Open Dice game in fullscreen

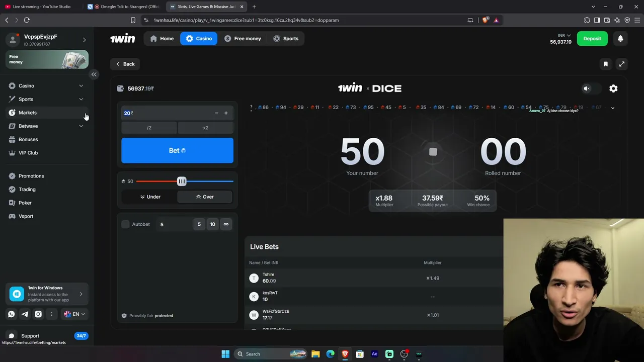[622, 64]
